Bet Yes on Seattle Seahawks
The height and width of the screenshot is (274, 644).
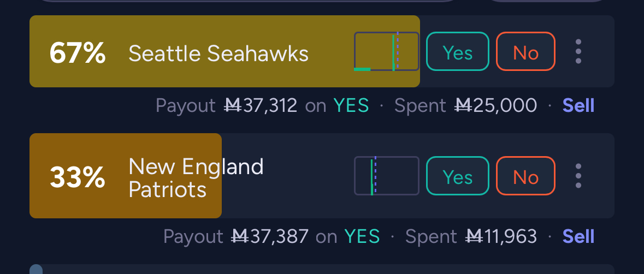coord(457,52)
